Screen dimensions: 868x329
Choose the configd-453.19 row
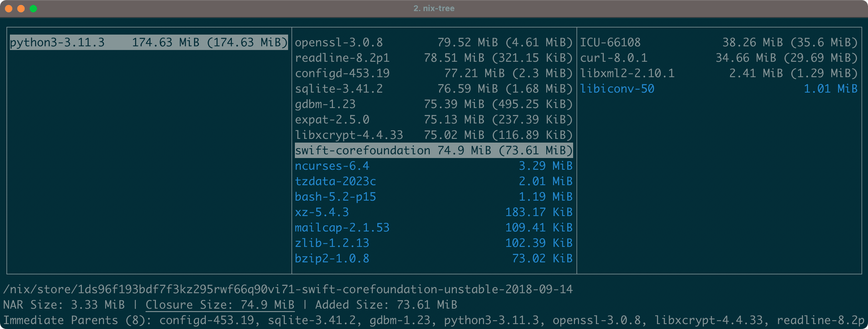433,73
